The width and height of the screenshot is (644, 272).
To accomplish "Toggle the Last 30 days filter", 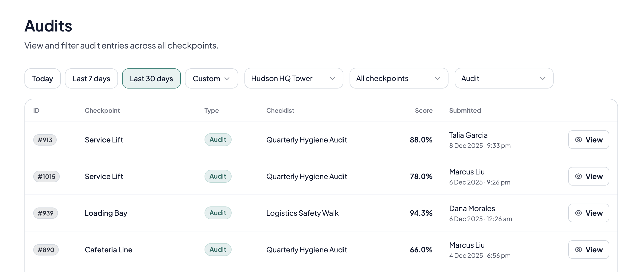I will coord(151,78).
